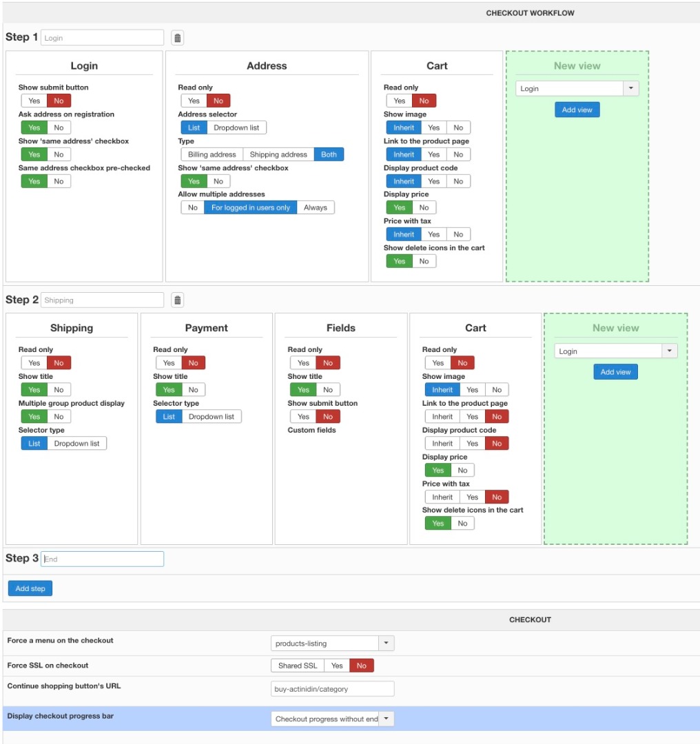Viewport: 700px width, 744px height.
Task: Select Shared SSL for Force SSL
Action: (298, 665)
